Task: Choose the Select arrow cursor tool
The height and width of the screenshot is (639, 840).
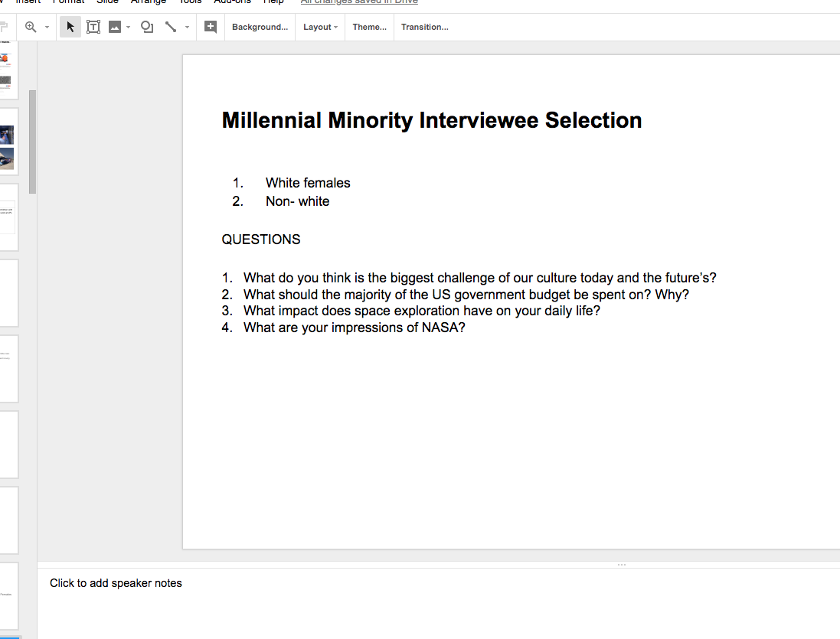Action: coord(70,27)
